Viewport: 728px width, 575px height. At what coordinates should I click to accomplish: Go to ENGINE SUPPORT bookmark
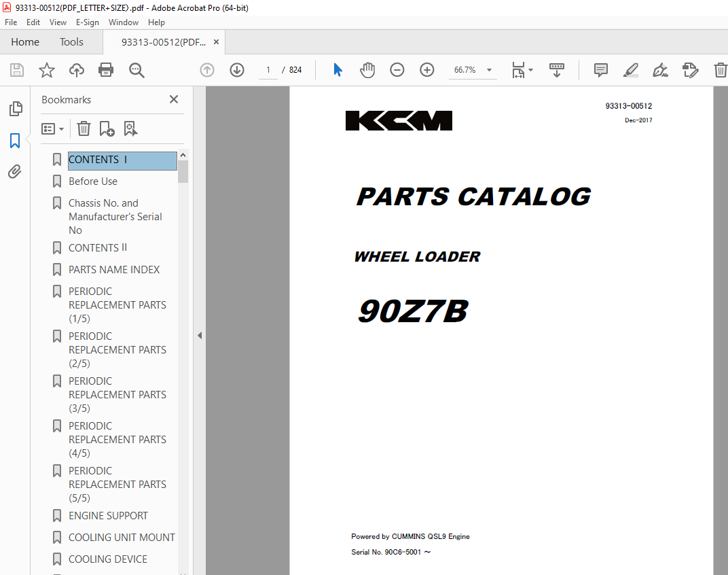click(108, 516)
